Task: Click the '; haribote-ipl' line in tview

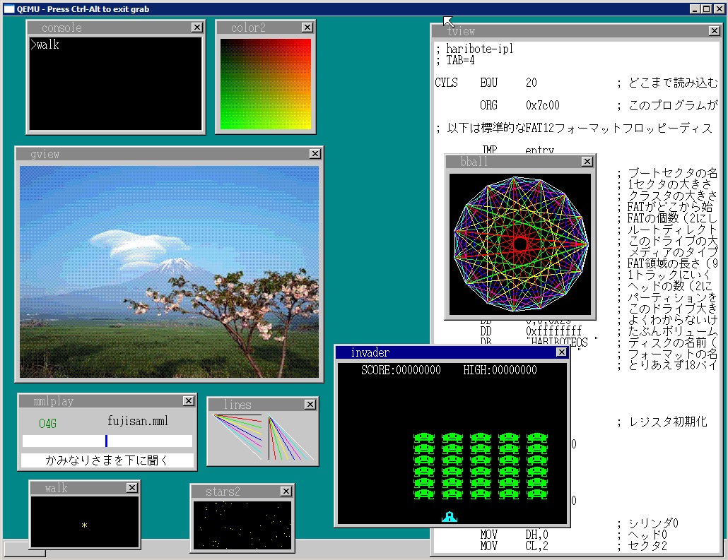Action: pos(474,49)
